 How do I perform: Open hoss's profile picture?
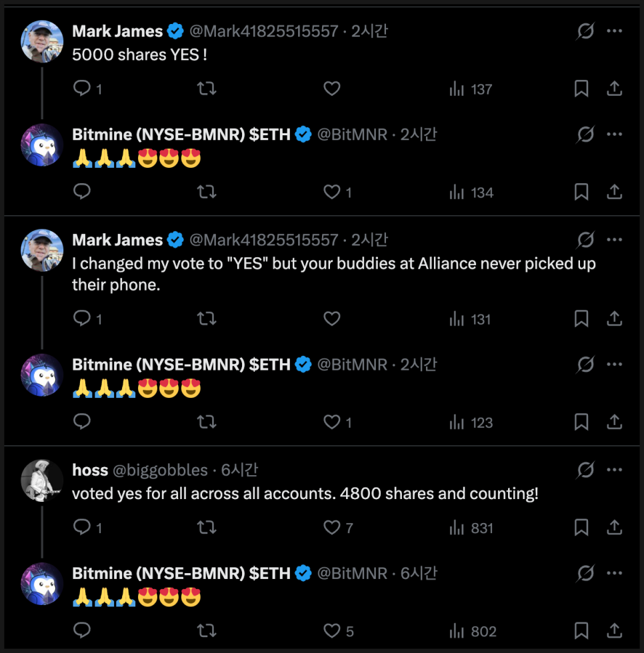pos(43,480)
